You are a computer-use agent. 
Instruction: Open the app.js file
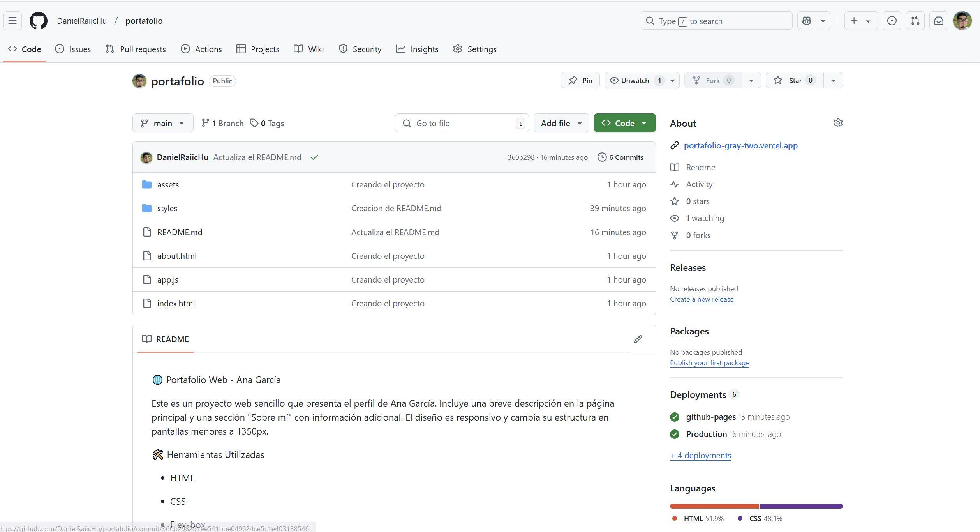tap(168, 280)
